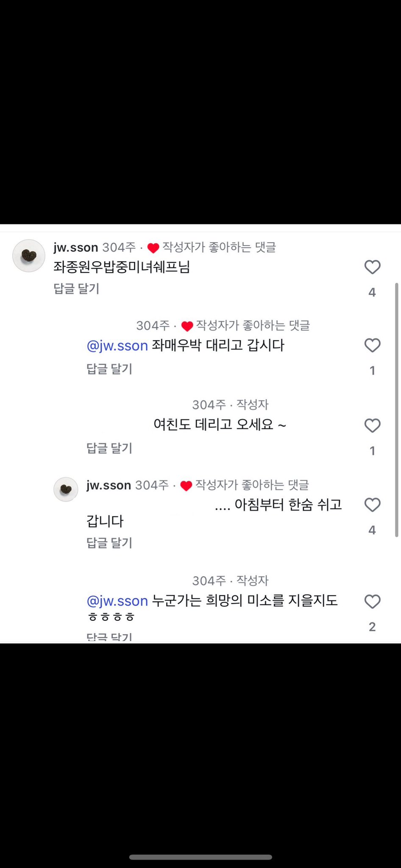Screen dimensions: 401x868
Task: Tap heart on 누군가는 희망의 미소를 reply
Action: click(x=372, y=601)
